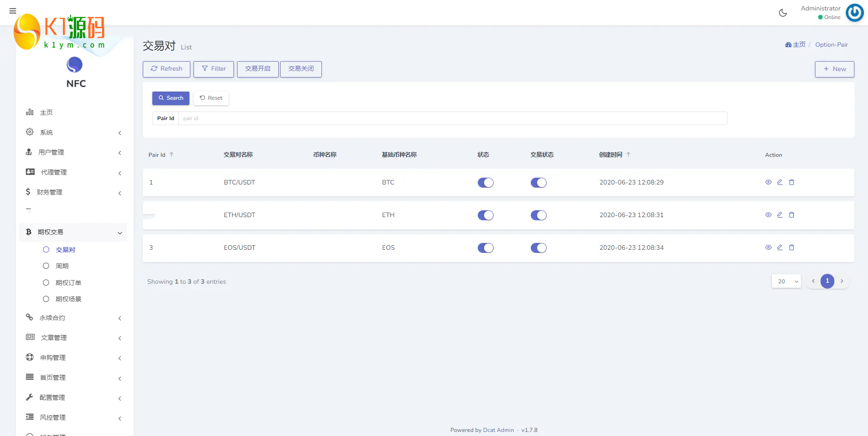Open the 20 per-page dropdown
Viewport: 868px width, 436px height.
(786, 281)
